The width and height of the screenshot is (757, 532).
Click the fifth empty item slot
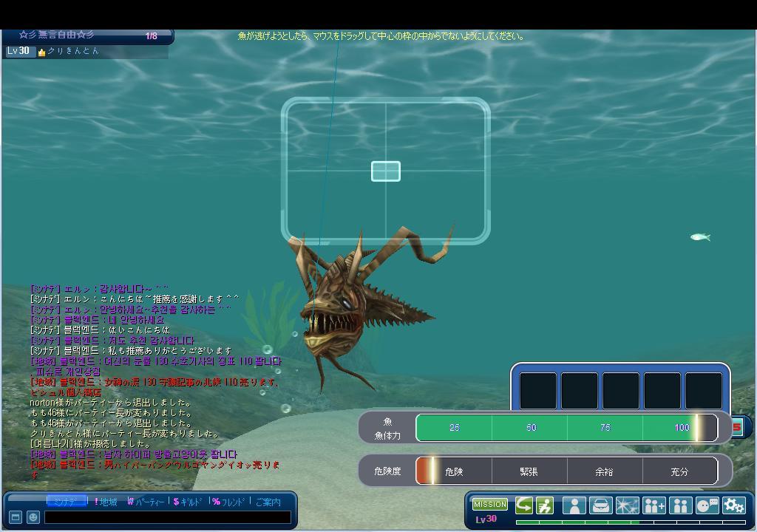coord(704,391)
